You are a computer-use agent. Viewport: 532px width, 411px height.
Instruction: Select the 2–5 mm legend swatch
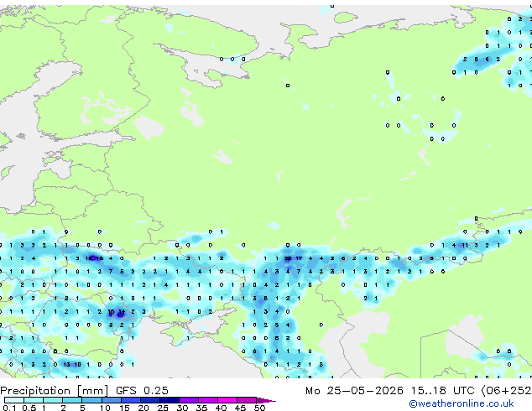pos(72,400)
